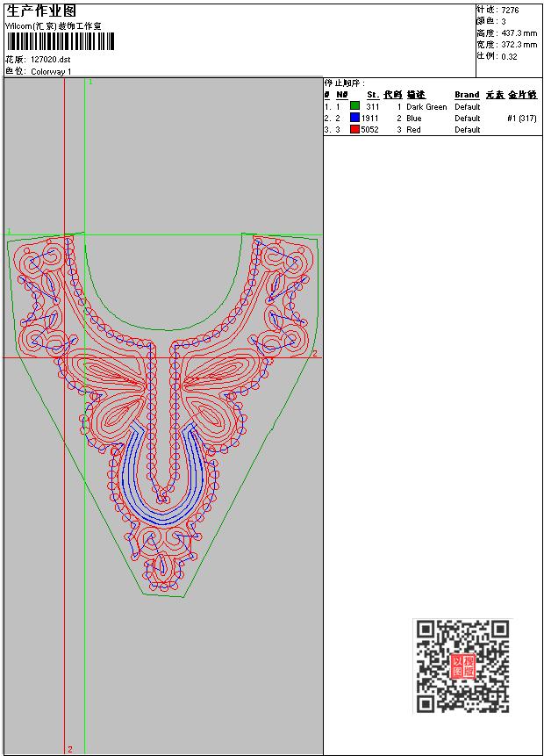Image resolution: width=544 pixels, height=756 pixels.
Task: Click the 代码 code column header
Action: pyautogui.click(x=393, y=95)
